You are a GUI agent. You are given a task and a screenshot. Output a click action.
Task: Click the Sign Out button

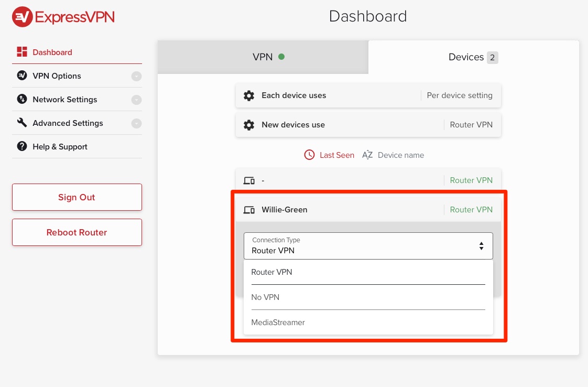coord(77,197)
